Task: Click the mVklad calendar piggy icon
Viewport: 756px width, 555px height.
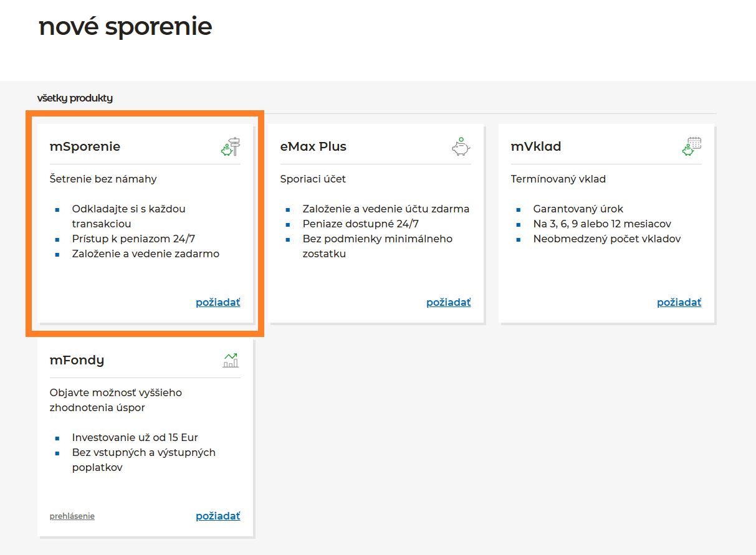Action: (x=691, y=147)
